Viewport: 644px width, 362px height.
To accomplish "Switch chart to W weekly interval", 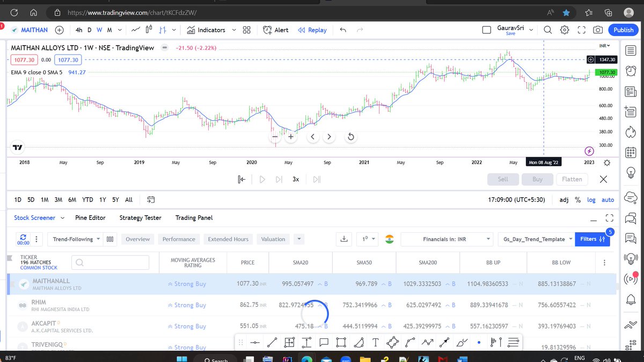I will [x=99, y=30].
